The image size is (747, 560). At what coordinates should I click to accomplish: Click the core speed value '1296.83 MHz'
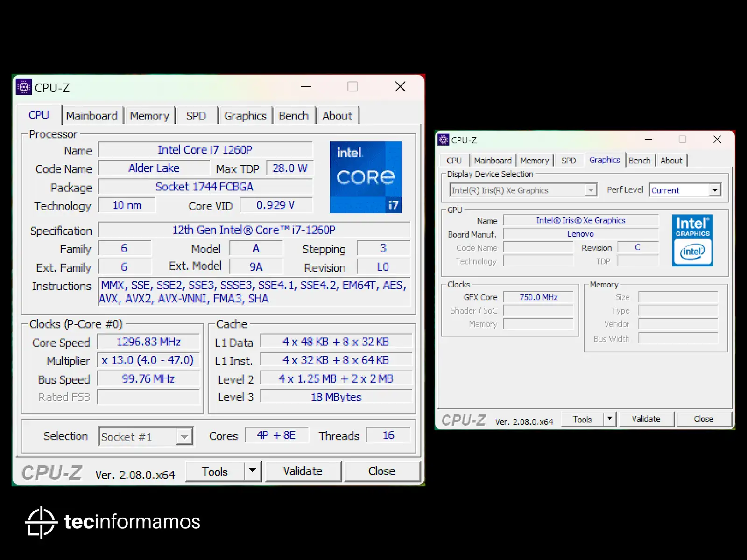tap(148, 342)
